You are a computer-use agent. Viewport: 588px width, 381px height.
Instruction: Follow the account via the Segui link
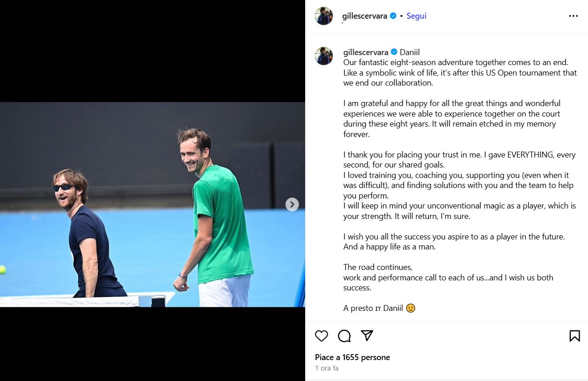(416, 16)
